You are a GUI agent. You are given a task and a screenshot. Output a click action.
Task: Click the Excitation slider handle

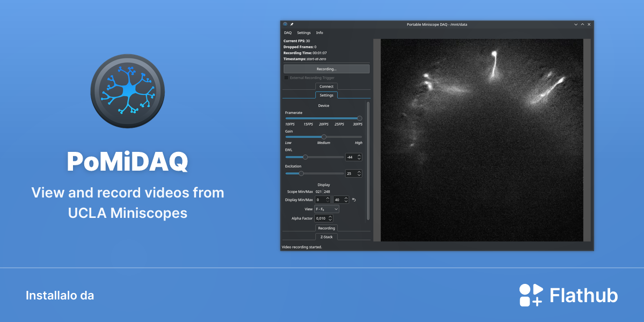click(301, 173)
